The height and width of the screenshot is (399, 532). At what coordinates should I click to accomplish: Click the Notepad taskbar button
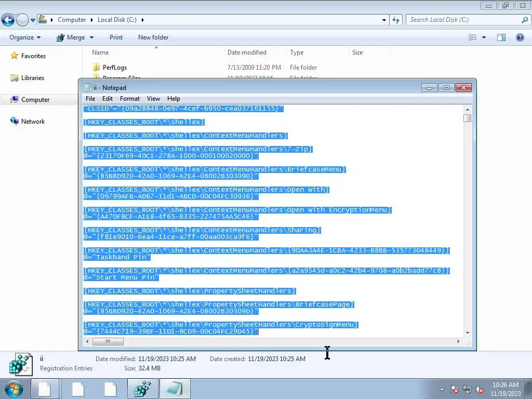175,389
